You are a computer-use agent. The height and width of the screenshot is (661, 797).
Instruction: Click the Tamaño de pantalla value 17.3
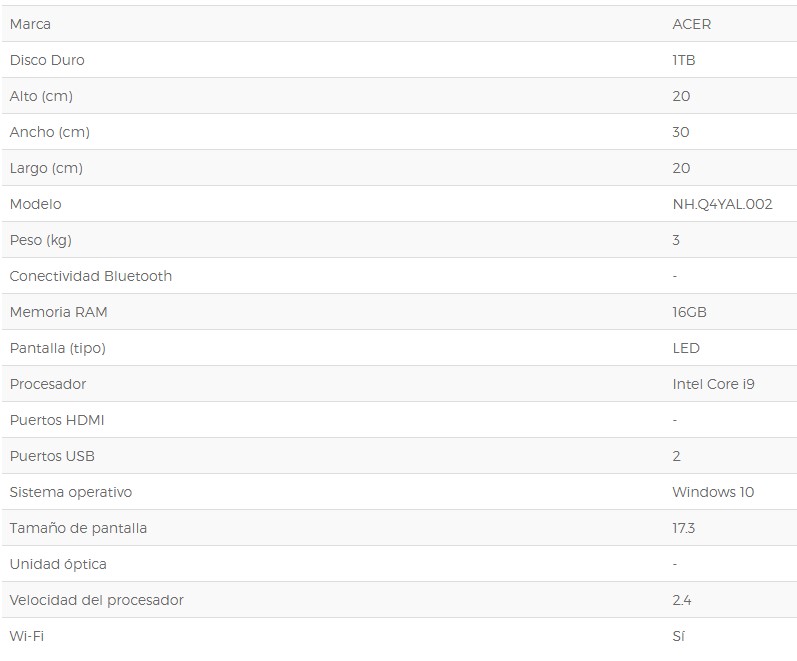(x=684, y=528)
